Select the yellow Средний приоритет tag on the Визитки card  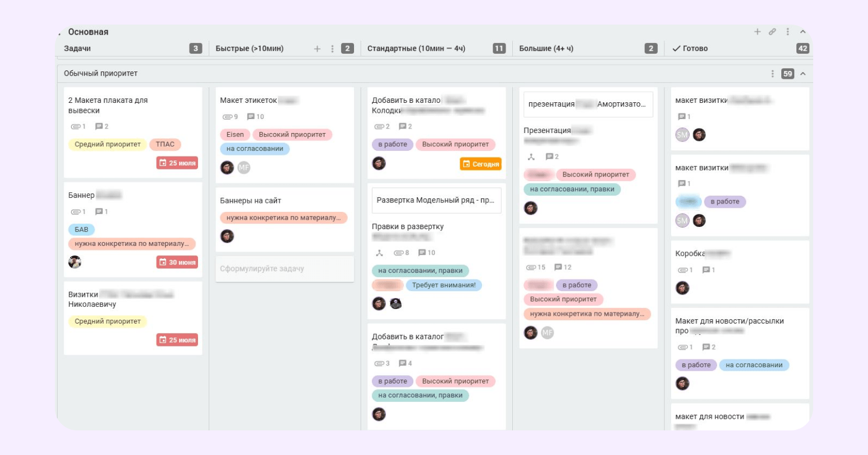coord(107,321)
